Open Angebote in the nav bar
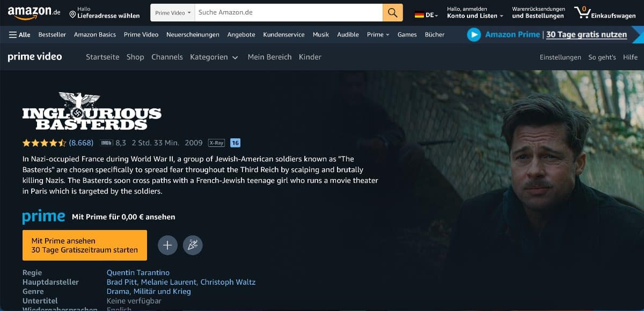 [x=241, y=34]
